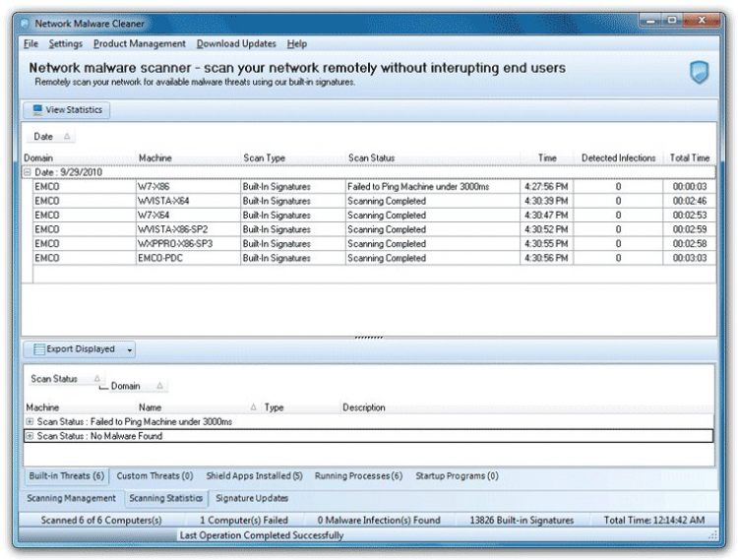Image resolution: width=738 pixels, height=560 pixels.
Task: Collapse the Date : 9/29/2010 group
Action: 29,172
